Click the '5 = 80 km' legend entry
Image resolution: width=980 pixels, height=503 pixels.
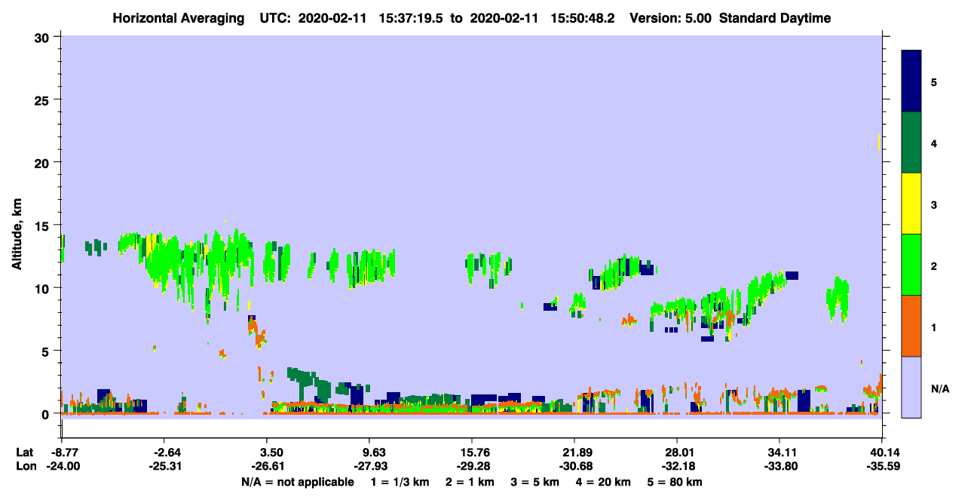[x=673, y=482]
